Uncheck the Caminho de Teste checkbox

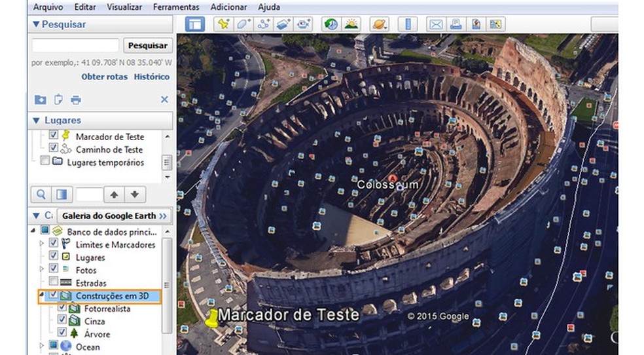(x=53, y=147)
